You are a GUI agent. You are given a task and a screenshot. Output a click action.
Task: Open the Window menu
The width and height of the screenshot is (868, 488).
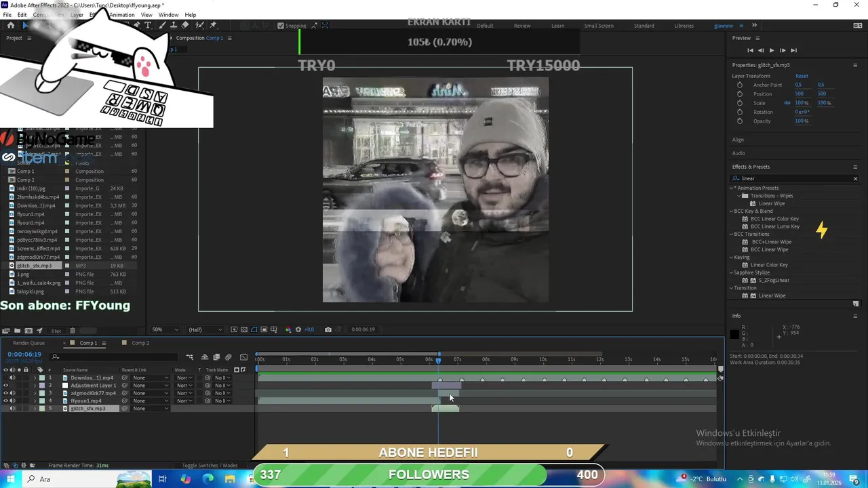(168, 15)
